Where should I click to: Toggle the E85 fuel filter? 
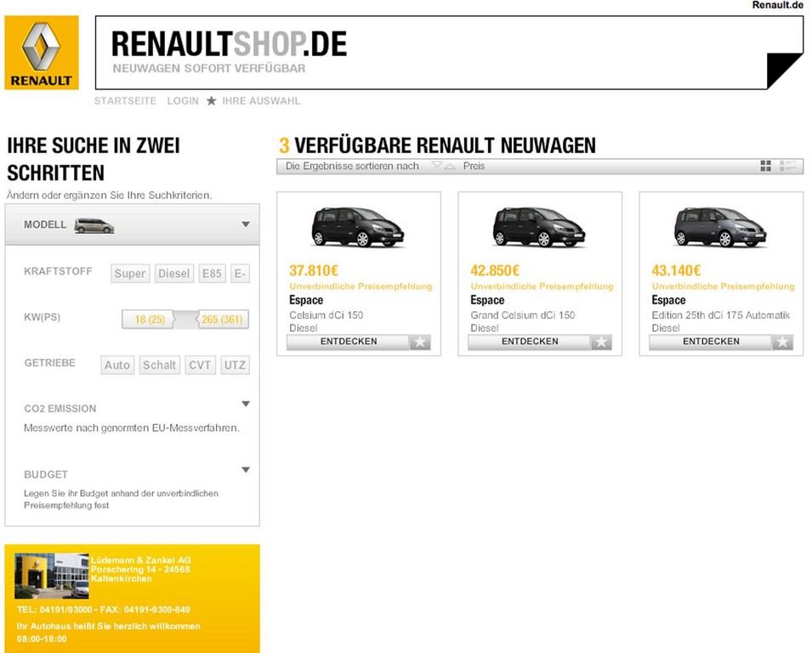pyautogui.click(x=212, y=274)
